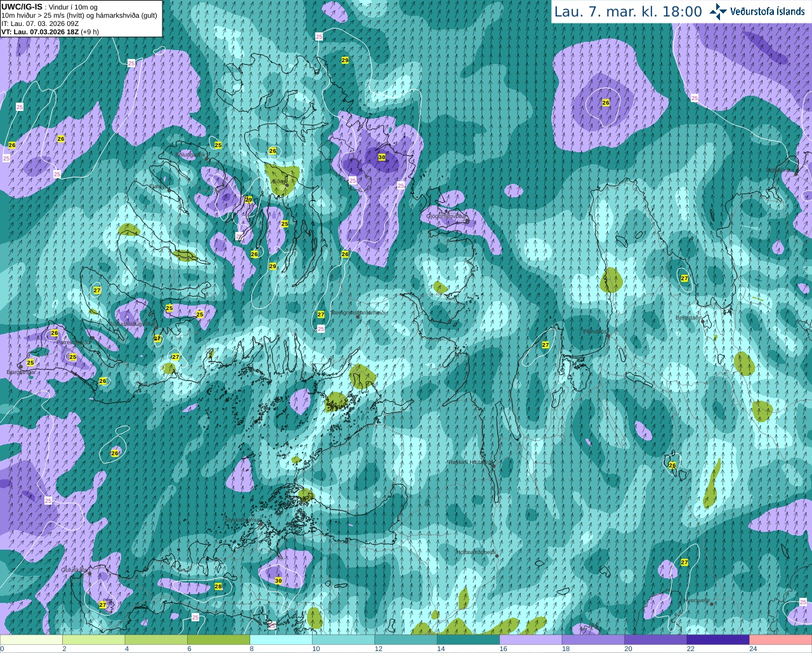The width and height of the screenshot is (812, 653).
Task: Click the legend tick label '24'
Action: [x=753, y=649]
